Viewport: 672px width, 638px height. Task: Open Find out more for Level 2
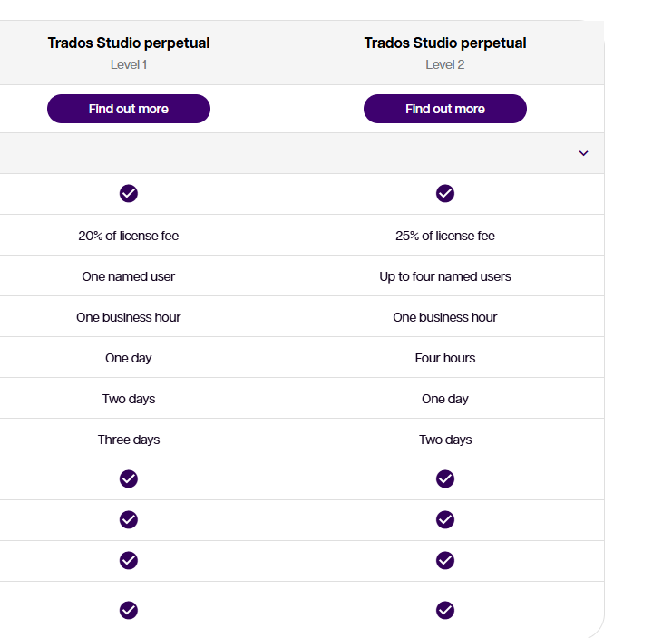click(444, 109)
